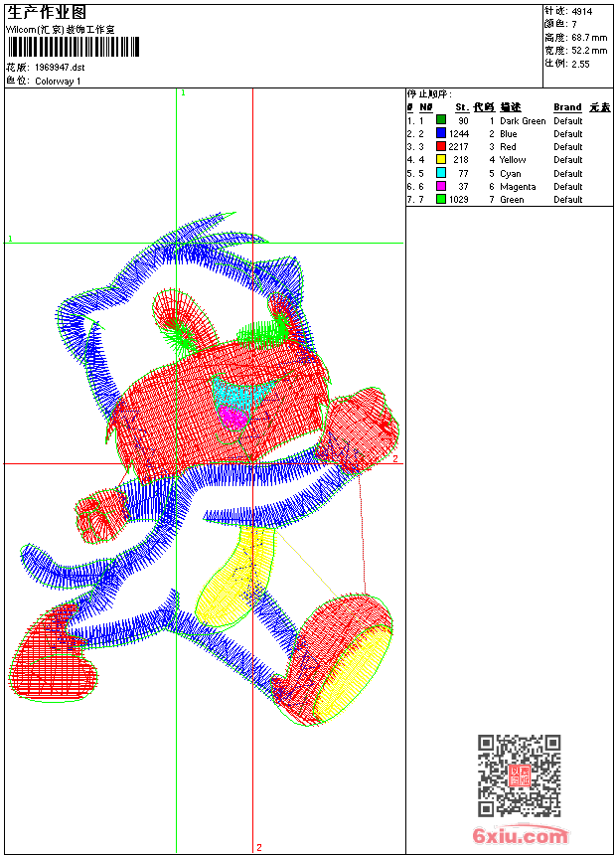Click the Blue color swatch in row 2

[441, 133]
